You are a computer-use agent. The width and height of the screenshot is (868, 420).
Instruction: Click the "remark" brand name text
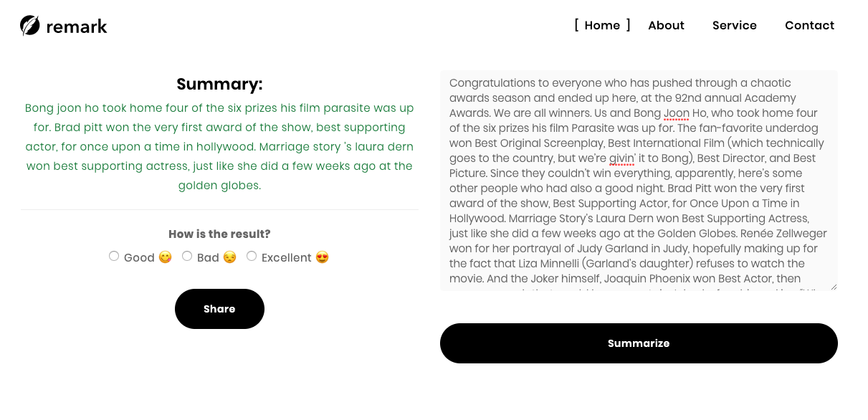pyautogui.click(x=77, y=27)
